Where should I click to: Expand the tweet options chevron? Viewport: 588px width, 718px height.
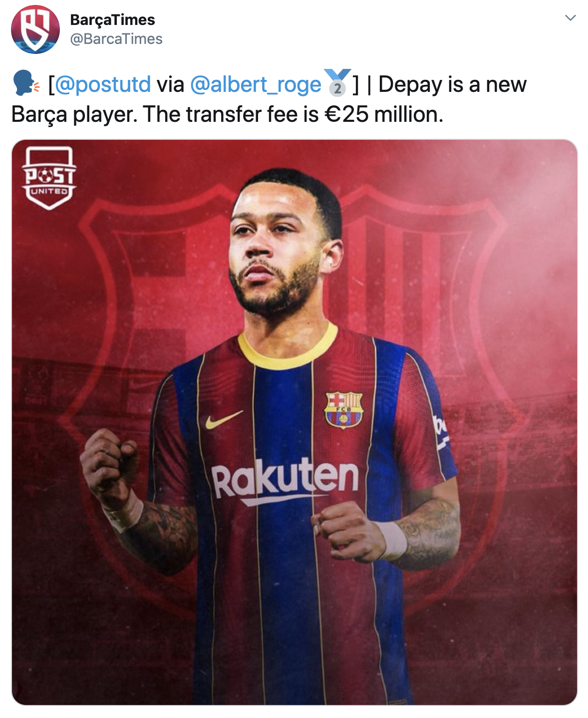tap(570, 18)
